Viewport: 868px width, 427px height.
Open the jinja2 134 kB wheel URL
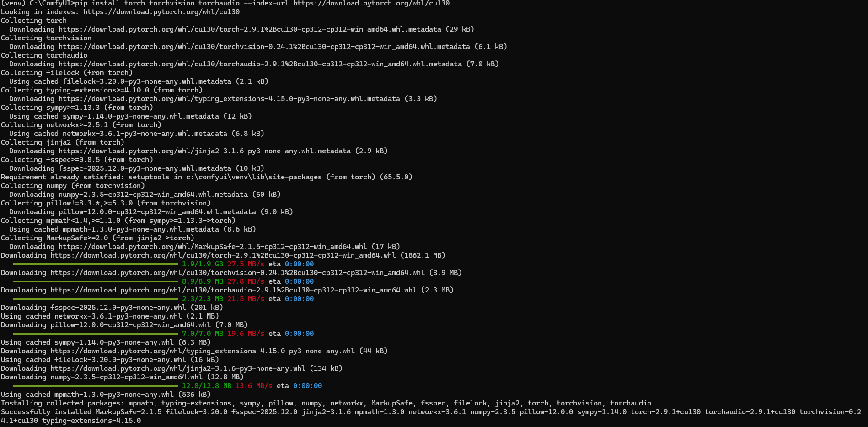tap(177, 368)
